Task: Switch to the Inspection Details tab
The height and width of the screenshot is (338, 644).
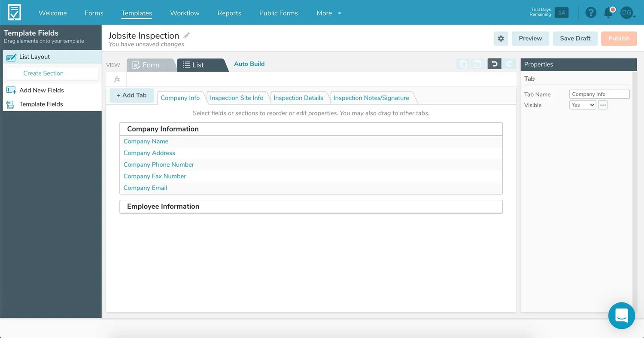Action: pyautogui.click(x=299, y=97)
